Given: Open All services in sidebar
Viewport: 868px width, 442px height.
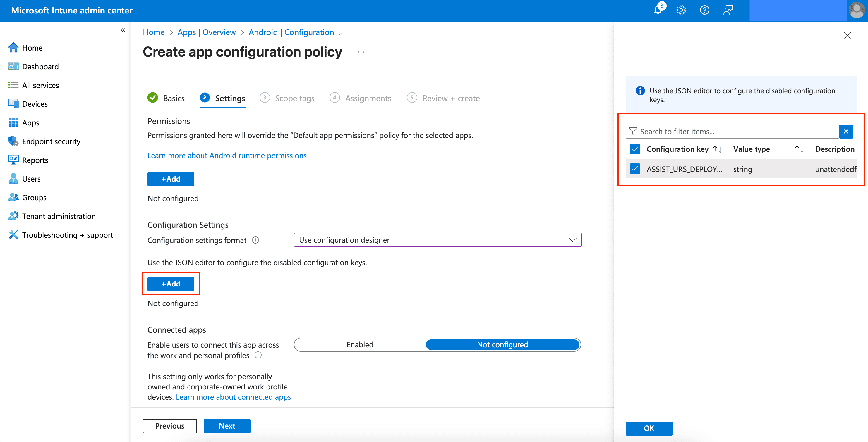Looking at the screenshot, I should 40,85.
